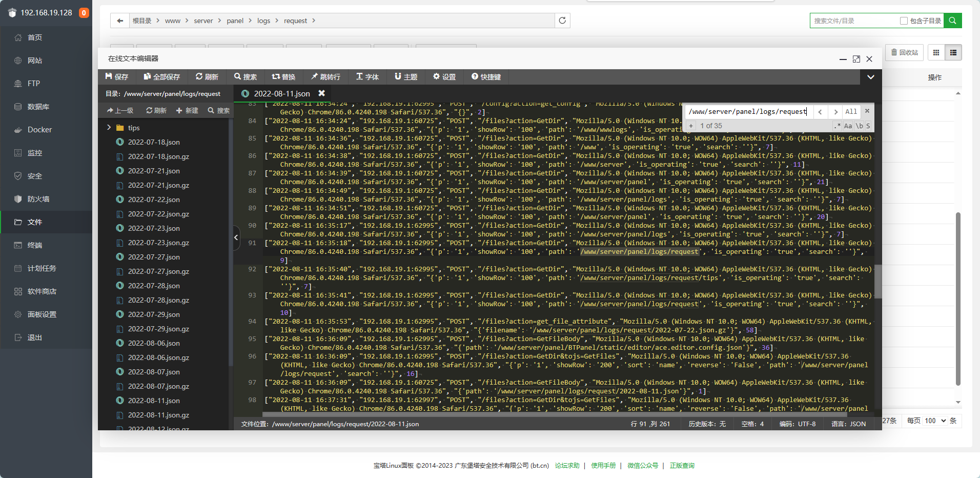Expand the tips folder in tree
The height and width of the screenshot is (478, 980).
point(109,128)
